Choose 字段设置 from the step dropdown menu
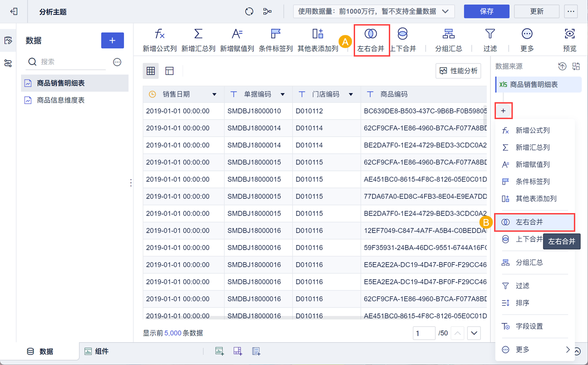Screen dimensions: 588x365 pos(534,326)
